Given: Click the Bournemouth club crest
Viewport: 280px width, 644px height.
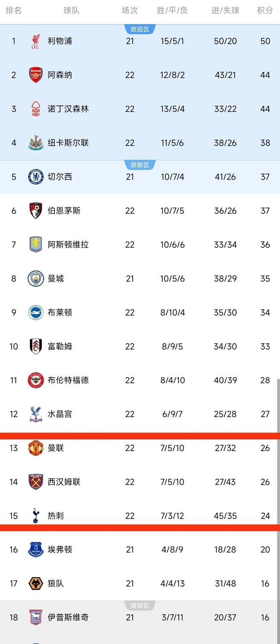Looking at the screenshot, I should (36, 211).
